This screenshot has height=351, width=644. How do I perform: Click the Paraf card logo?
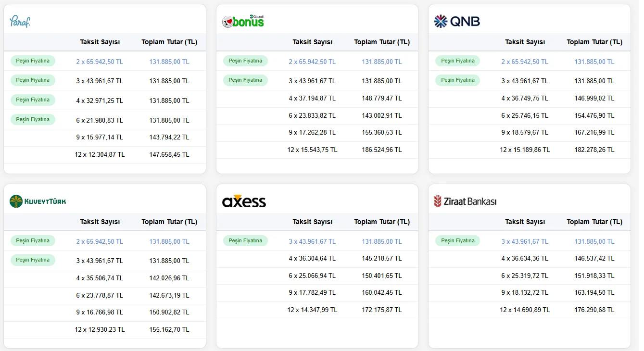point(20,21)
